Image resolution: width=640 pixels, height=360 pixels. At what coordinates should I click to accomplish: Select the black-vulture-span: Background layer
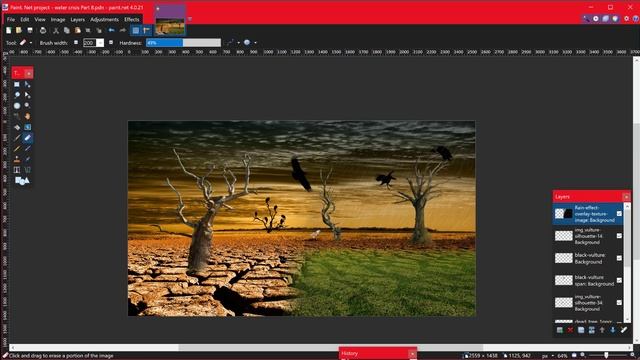(x=588, y=280)
